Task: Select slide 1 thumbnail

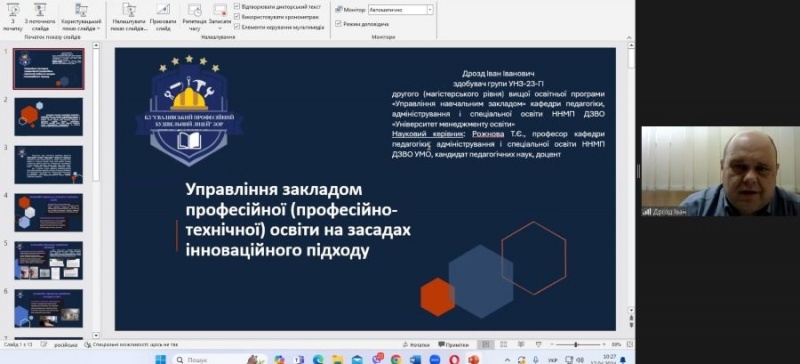Action: (x=48, y=69)
